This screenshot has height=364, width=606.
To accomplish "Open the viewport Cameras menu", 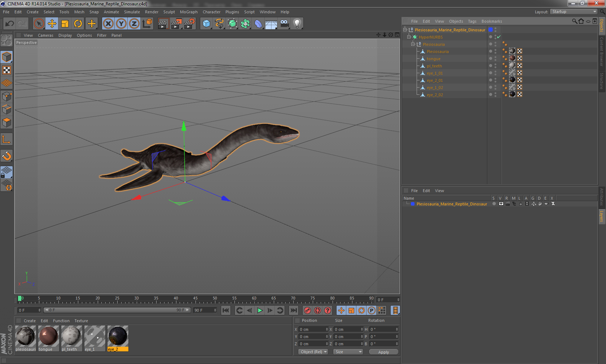I will (45, 35).
